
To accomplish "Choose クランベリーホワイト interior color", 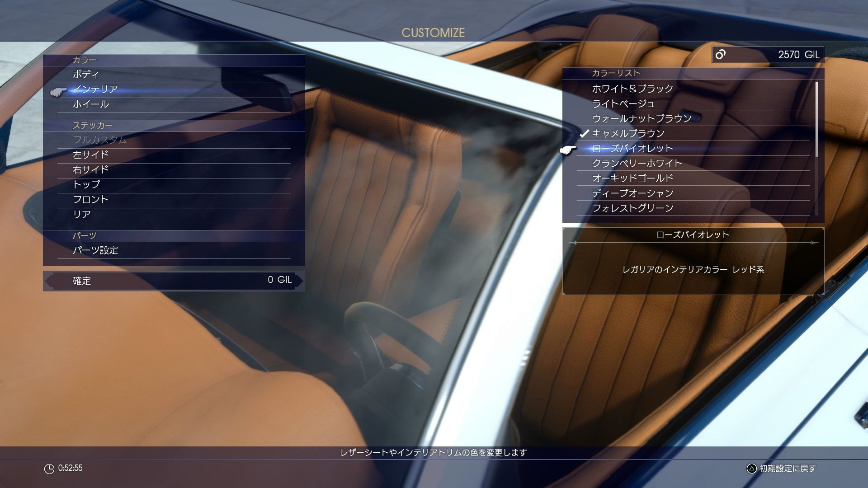I will coord(693,163).
